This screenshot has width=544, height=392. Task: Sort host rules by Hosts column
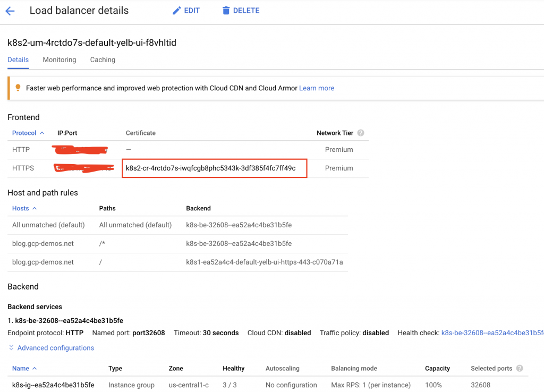[21, 208]
